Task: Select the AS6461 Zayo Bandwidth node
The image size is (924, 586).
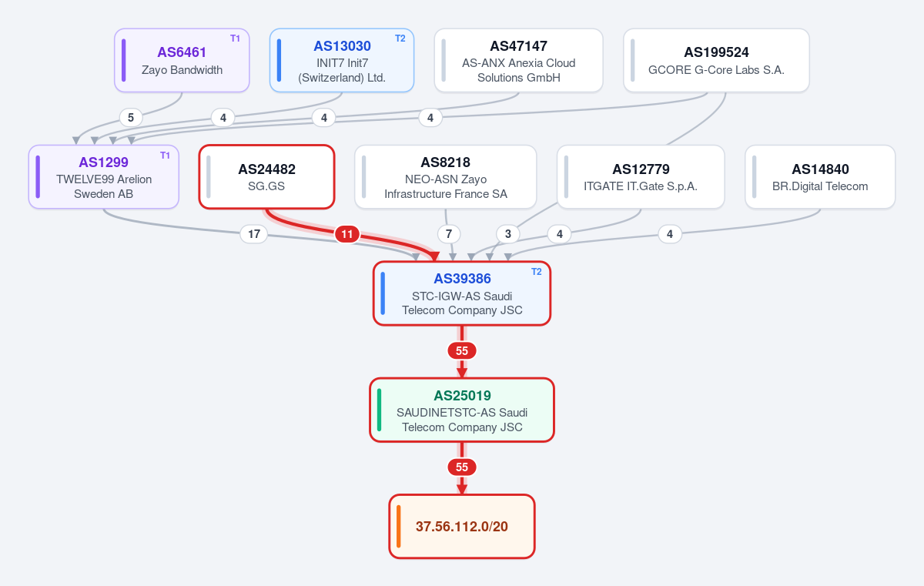Action: 182,60
